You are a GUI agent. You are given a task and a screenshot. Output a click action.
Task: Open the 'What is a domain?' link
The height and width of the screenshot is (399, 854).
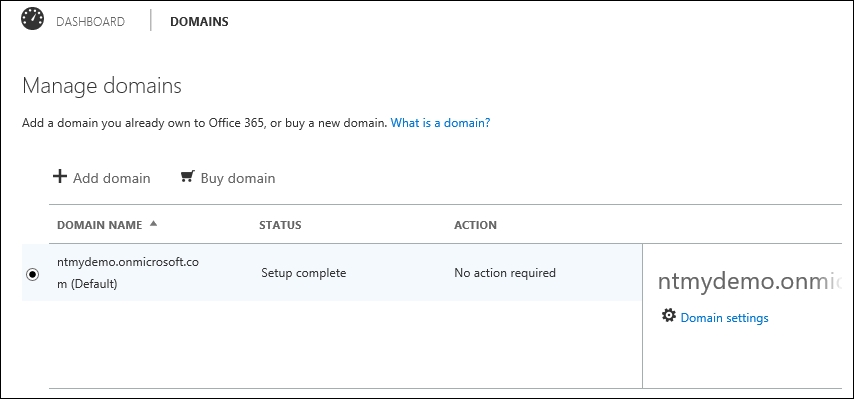click(441, 123)
